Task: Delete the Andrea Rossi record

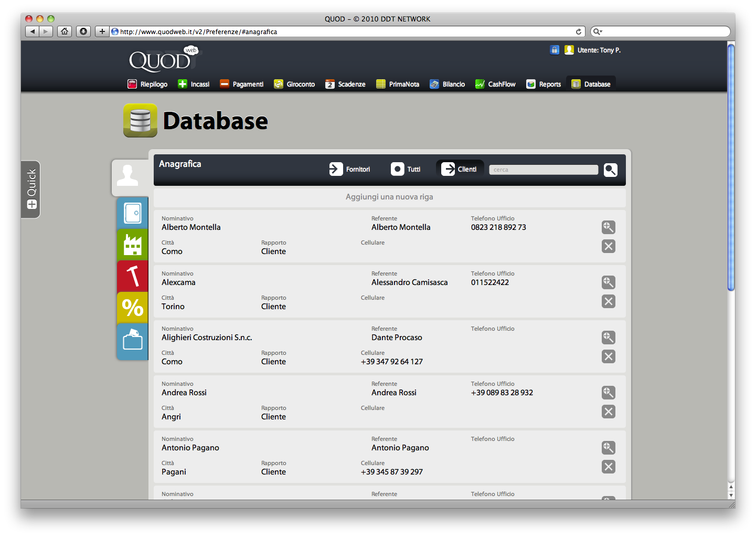Action: tap(609, 412)
